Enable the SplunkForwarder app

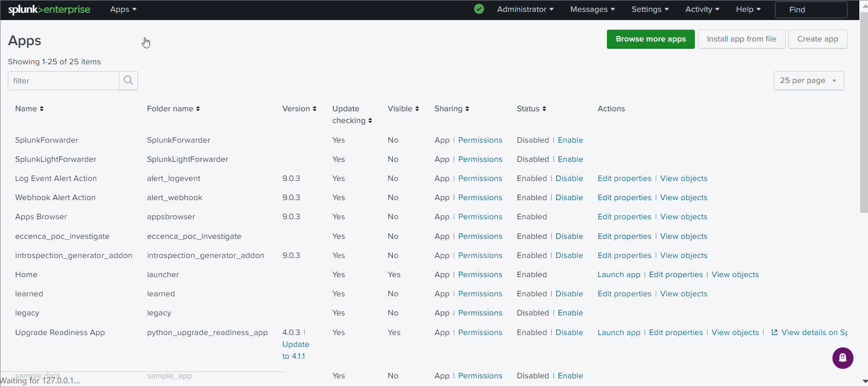point(570,140)
